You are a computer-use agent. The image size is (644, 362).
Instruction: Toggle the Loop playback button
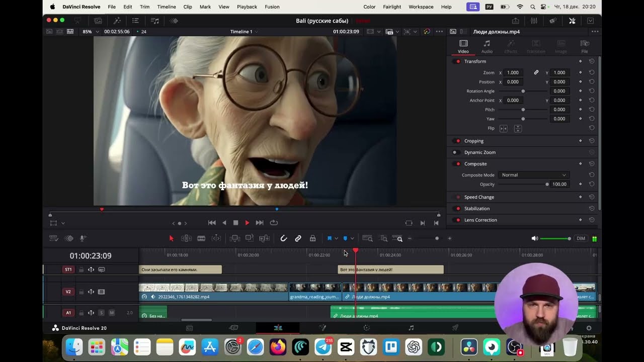point(274,223)
